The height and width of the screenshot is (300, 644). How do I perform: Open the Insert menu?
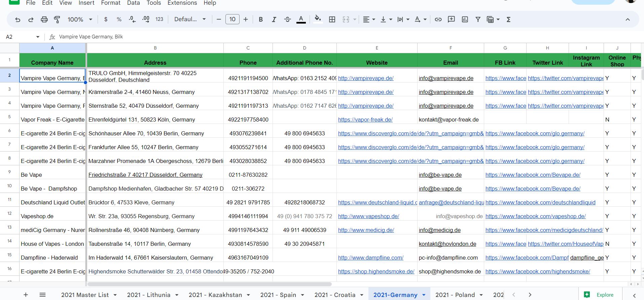(x=86, y=3)
